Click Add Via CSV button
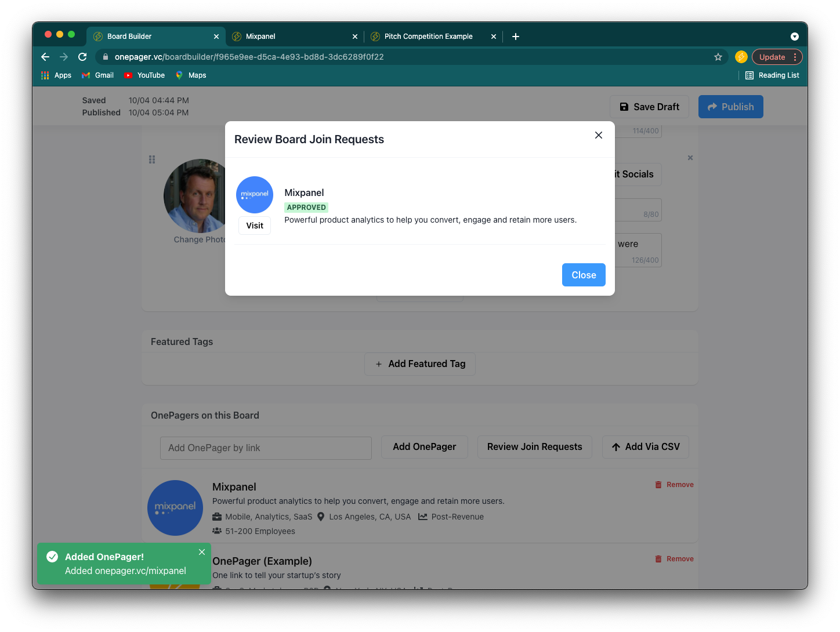 [646, 447]
